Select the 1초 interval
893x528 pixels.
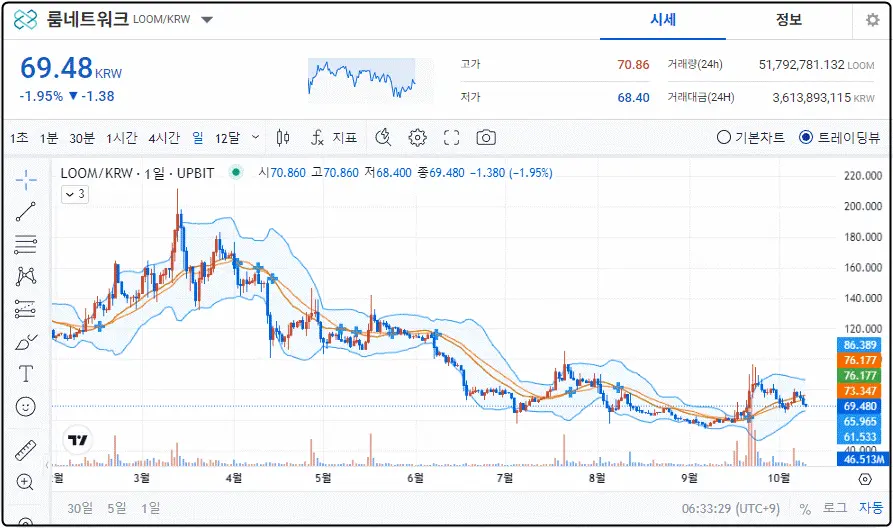click(19, 138)
